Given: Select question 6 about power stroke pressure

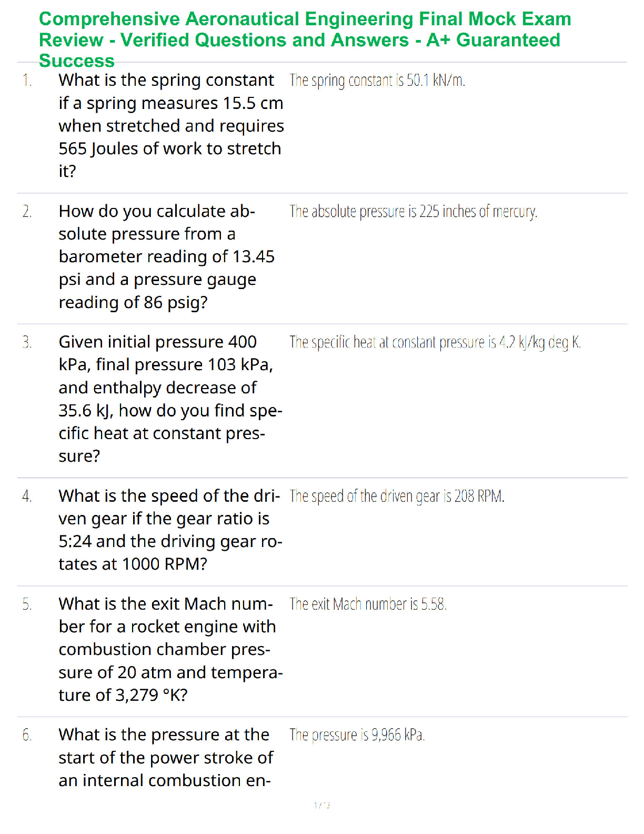Looking at the screenshot, I should point(166,757).
